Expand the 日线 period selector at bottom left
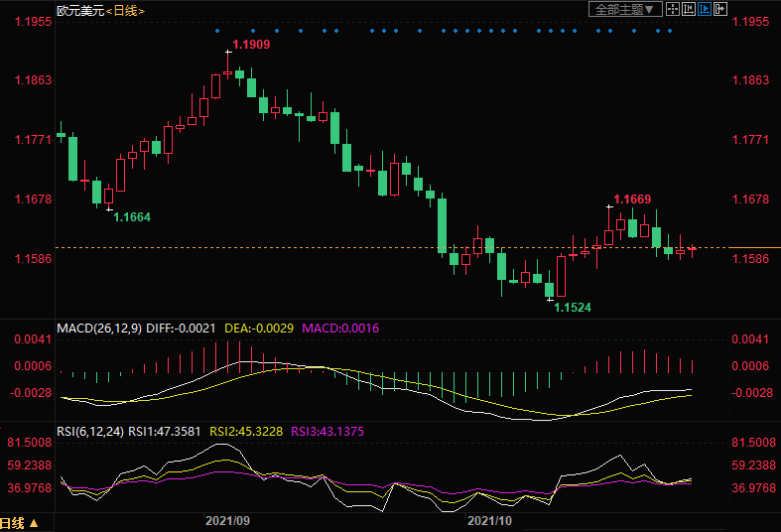The image size is (781, 532). point(20,523)
